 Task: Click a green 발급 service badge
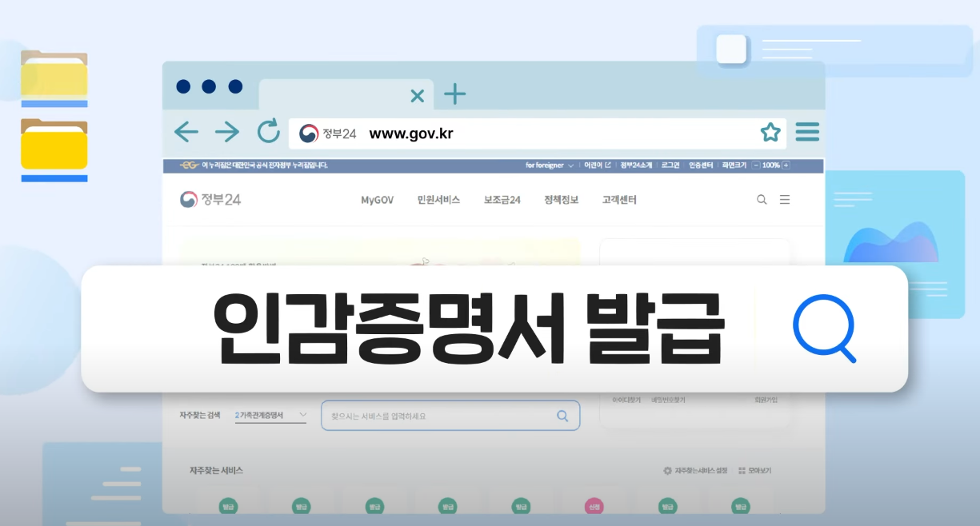pyautogui.click(x=227, y=506)
